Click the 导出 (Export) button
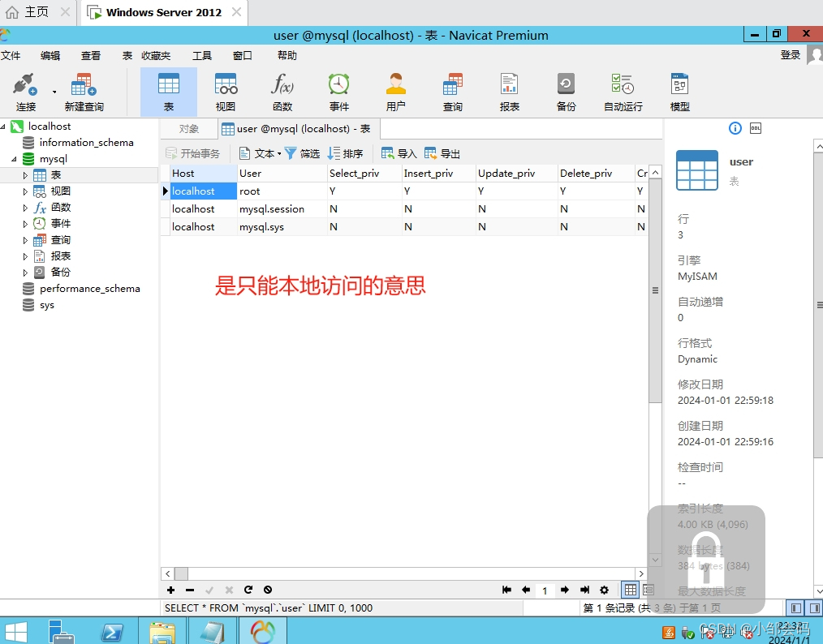Viewport: 823px width, 644px height. [x=442, y=153]
